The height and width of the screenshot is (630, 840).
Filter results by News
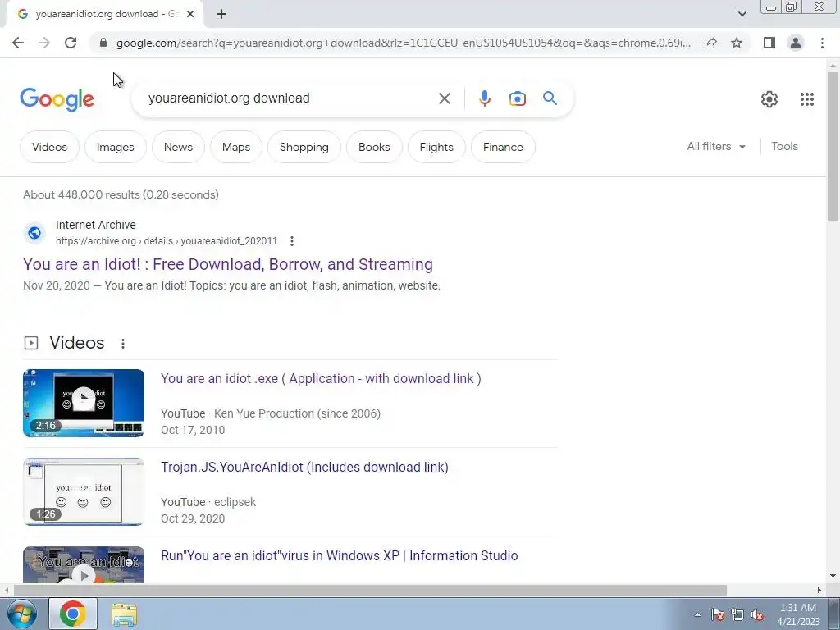click(x=178, y=147)
